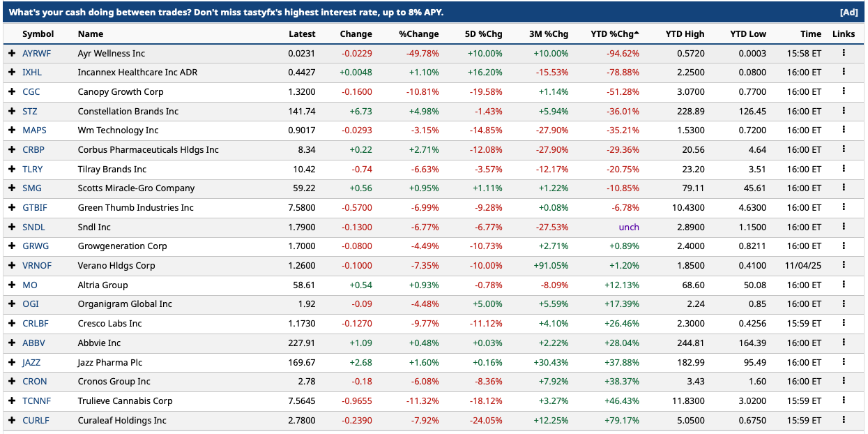The height and width of the screenshot is (434, 868).
Task: Sort by 3M %Chg column header
Action: 549,33
